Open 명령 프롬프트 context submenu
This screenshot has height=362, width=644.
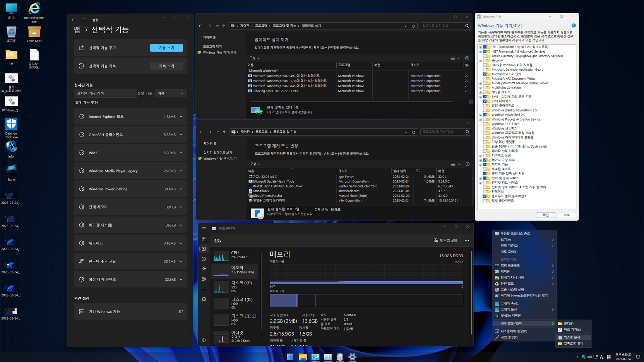(x=524, y=266)
